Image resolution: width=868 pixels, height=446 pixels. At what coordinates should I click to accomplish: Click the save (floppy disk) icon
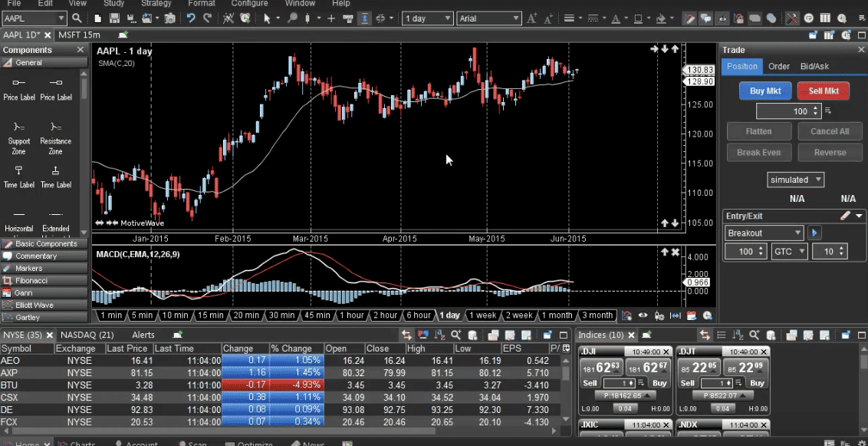pyautogui.click(x=114, y=18)
